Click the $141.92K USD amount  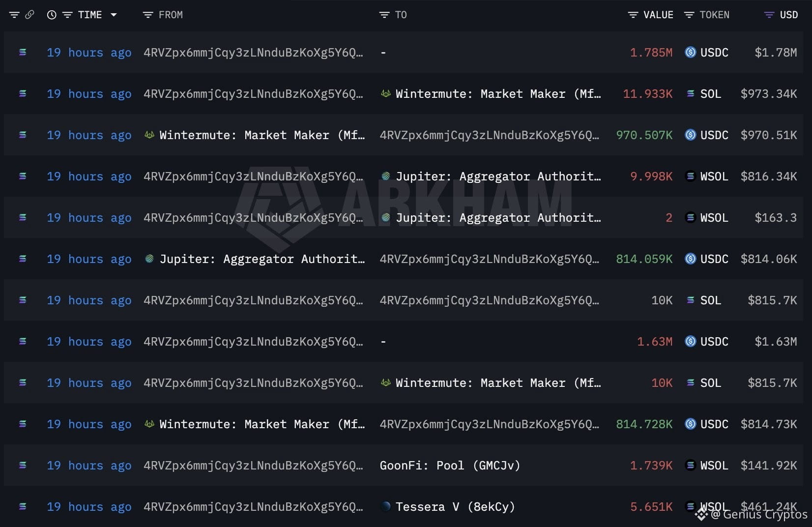pyautogui.click(x=769, y=466)
